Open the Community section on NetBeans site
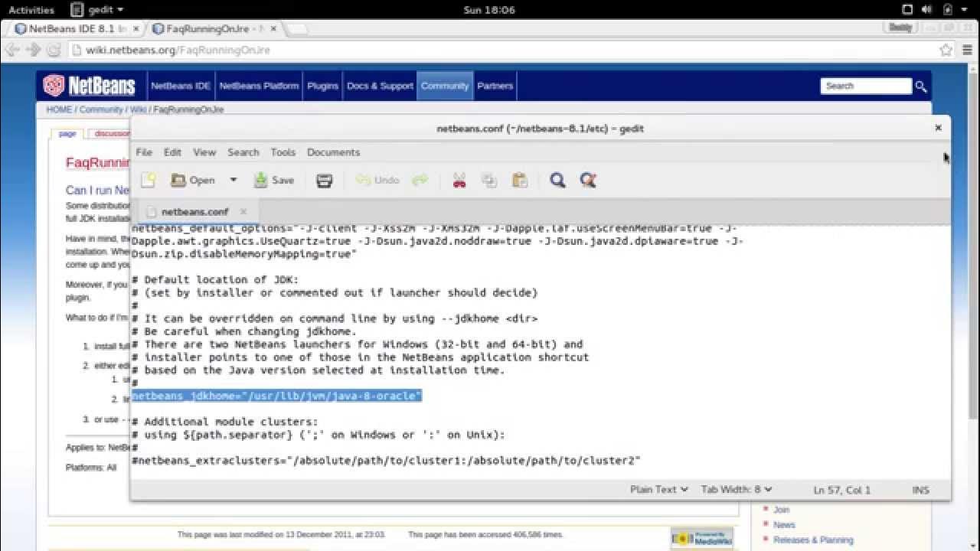 [x=445, y=86]
